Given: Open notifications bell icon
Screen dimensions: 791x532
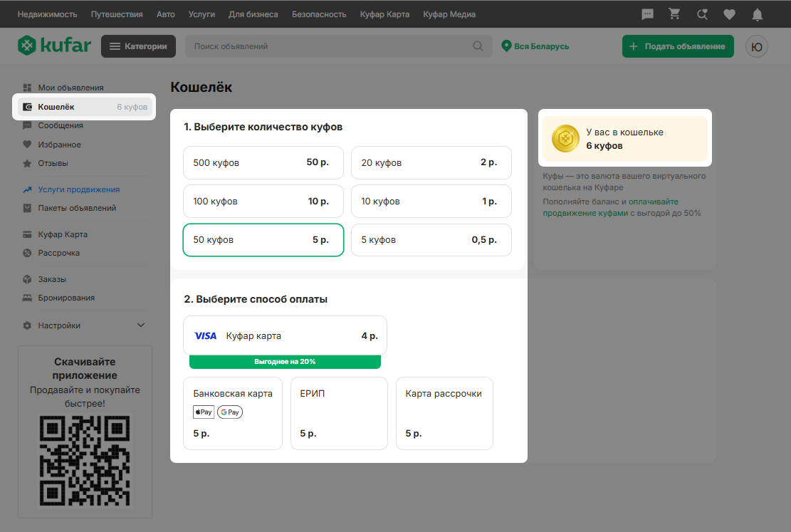Looking at the screenshot, I should 758,15.
